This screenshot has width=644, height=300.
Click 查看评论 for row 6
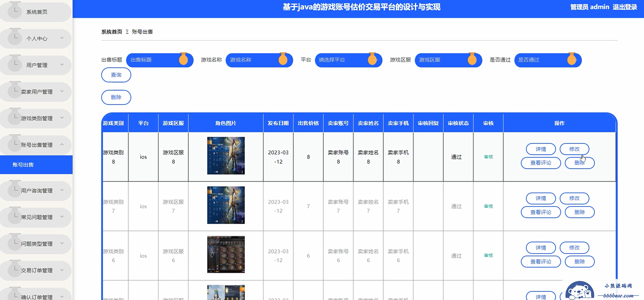point(541,262)
